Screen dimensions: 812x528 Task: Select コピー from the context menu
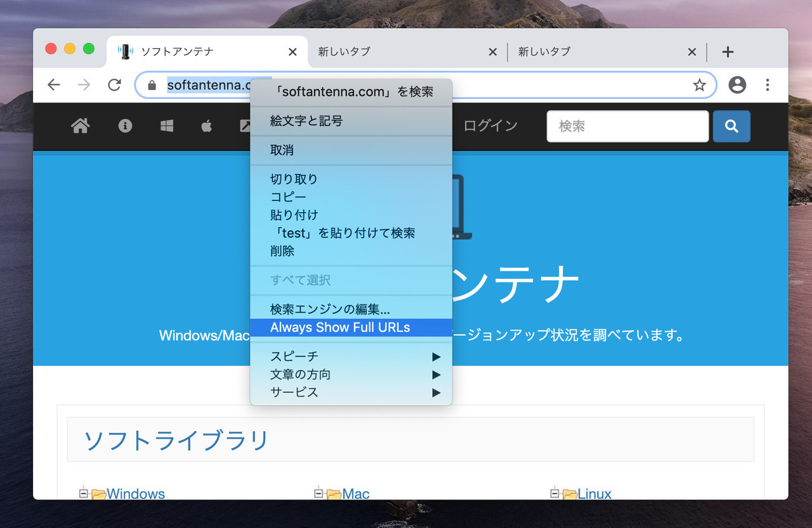coord(288,197)
